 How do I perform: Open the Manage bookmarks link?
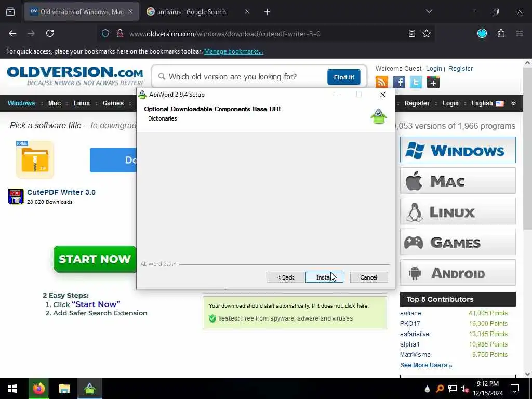point(233,51)
